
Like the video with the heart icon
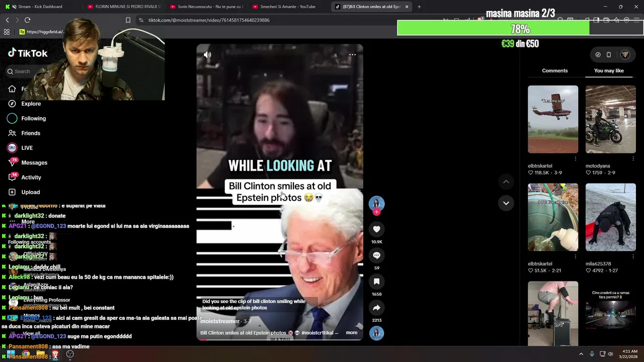[376, 229]
